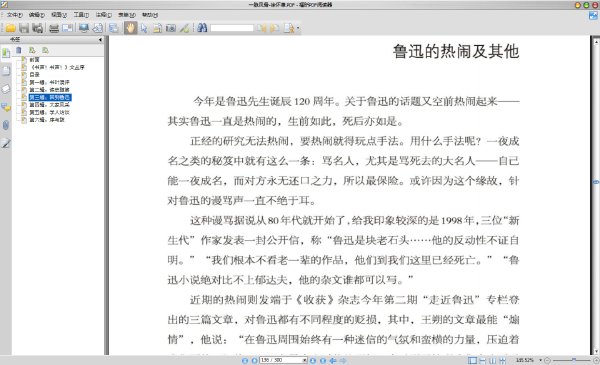Open the search options dropdown arrow
The height and width of the screenshot is (365, 600).
298,28
